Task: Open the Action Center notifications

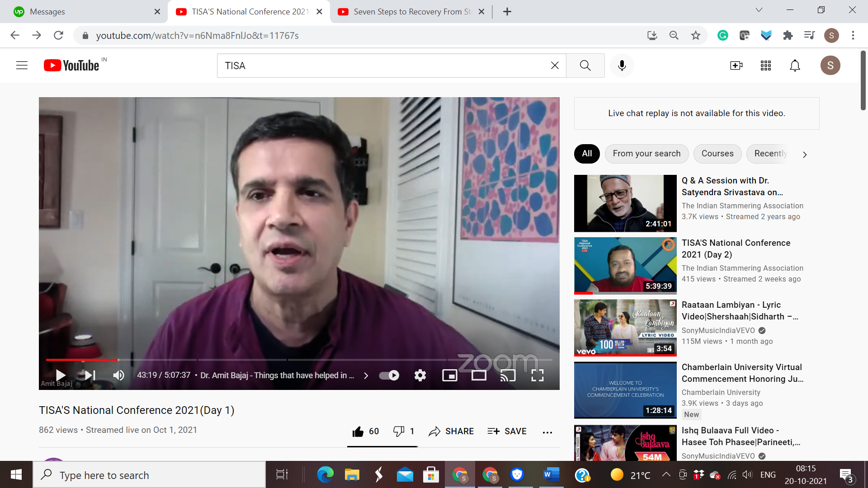Action: [x=846, y=475]
